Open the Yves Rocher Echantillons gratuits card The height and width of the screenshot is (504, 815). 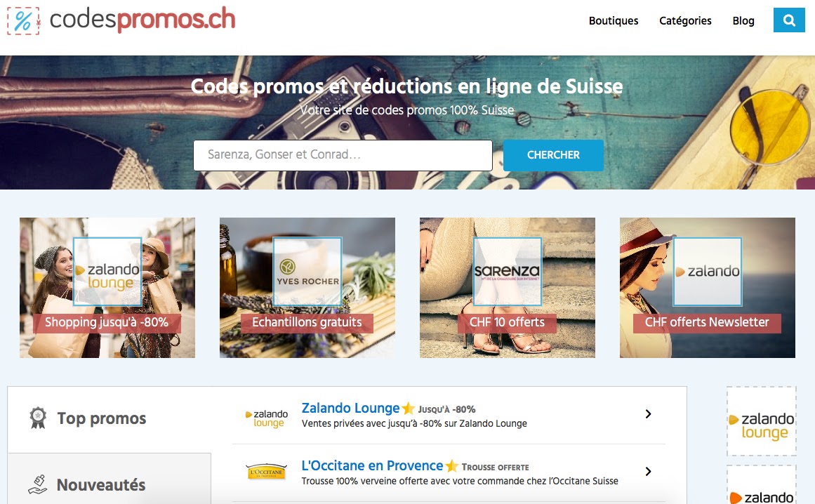(307, 287)
